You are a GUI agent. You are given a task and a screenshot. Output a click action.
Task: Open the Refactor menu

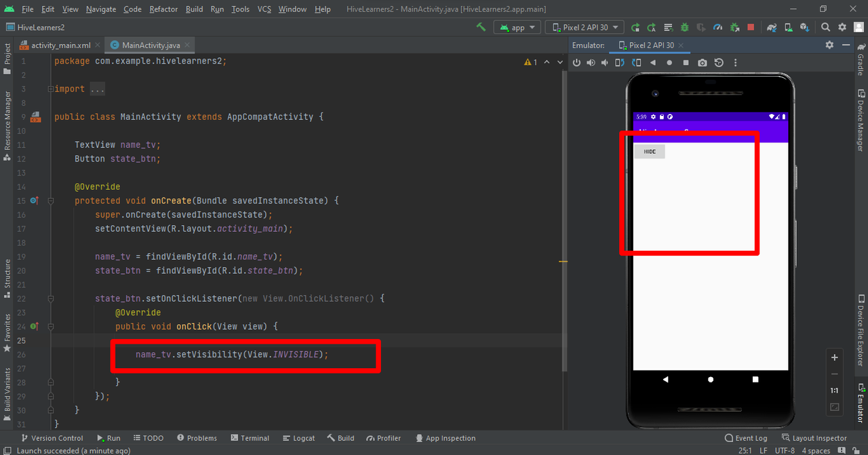coord(163,9)
